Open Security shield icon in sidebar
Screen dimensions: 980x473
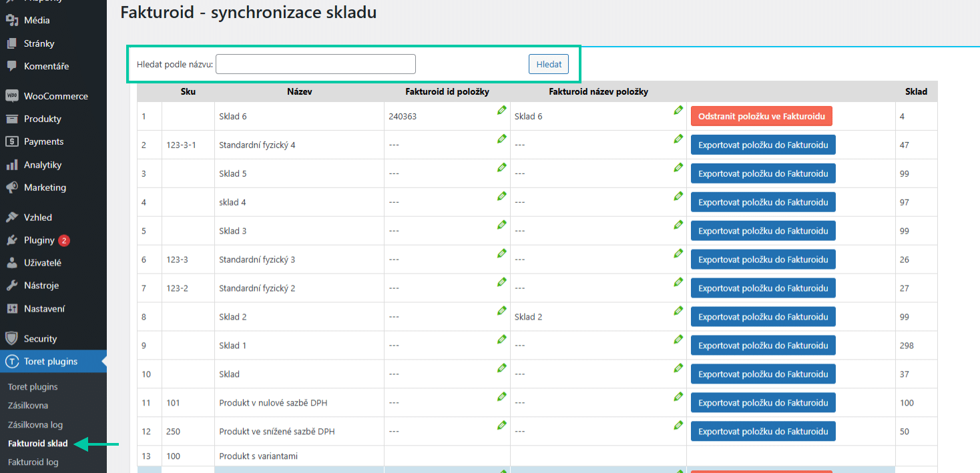click(11, 338)
